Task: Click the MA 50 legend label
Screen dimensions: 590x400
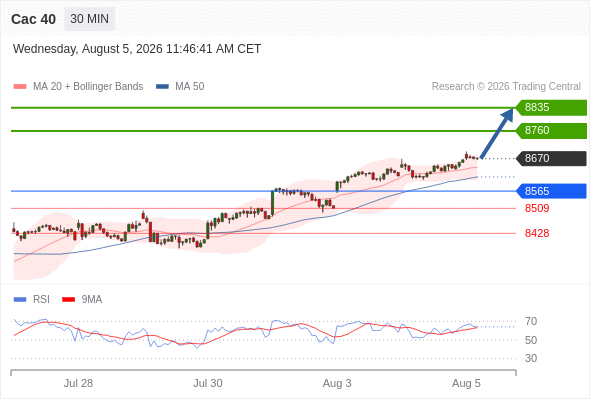Action: pos(190,87)
